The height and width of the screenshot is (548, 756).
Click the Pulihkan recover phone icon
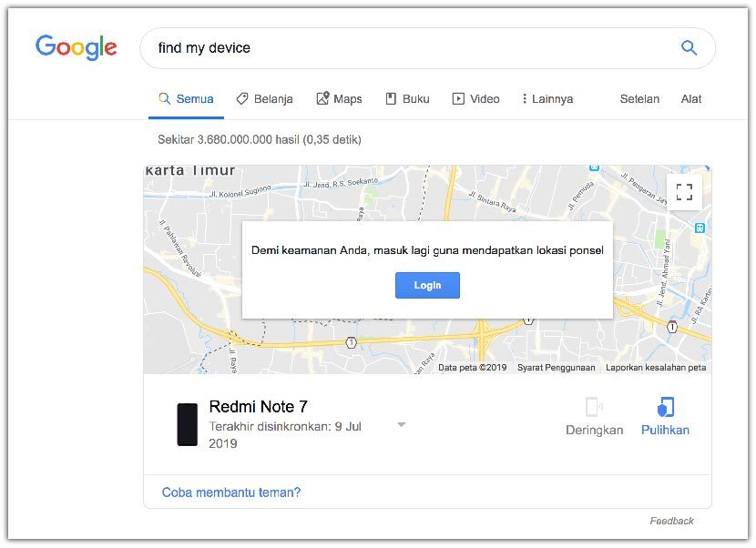click(x=665, y=407)
